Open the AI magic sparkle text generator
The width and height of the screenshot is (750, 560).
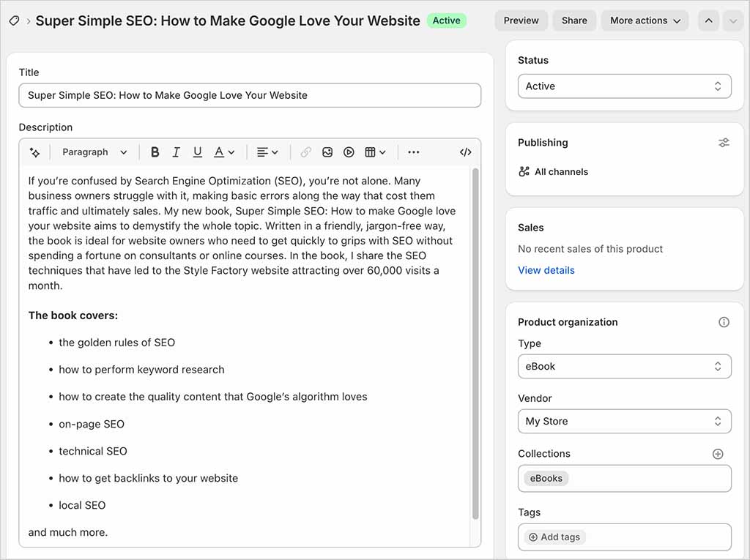pos(34,152)
